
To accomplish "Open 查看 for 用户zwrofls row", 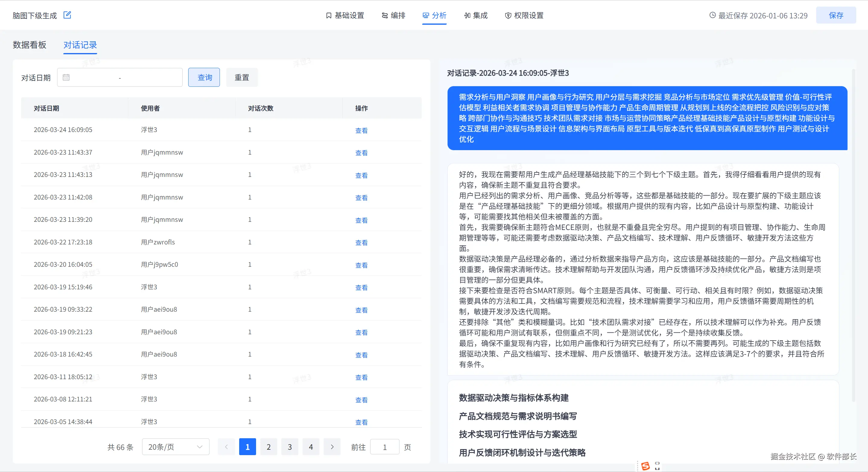I will (x=361, y=243).
